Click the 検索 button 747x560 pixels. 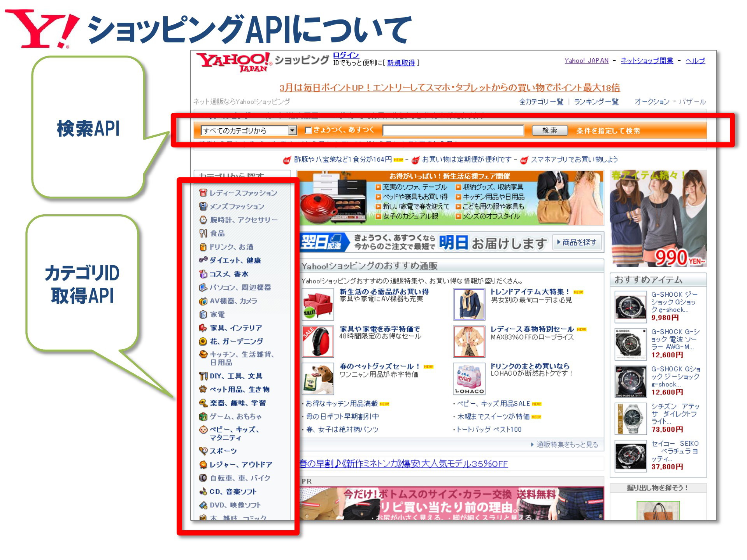(x=550, y=131)
